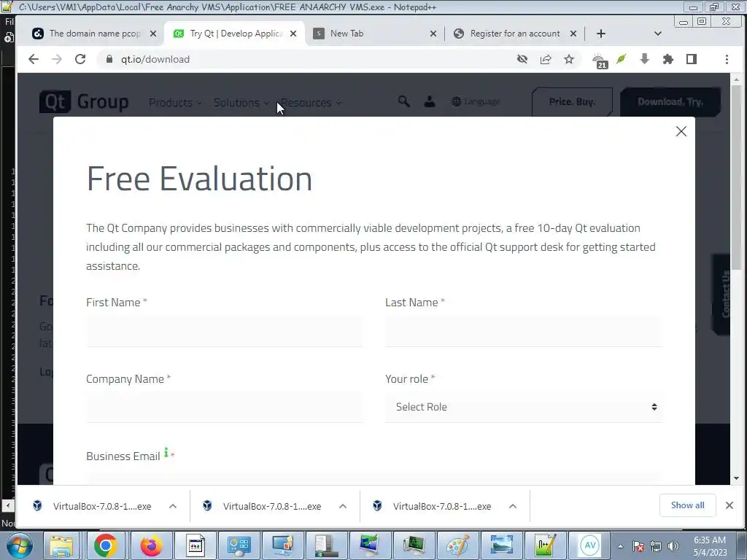The width and height of the screenshot is (747, 560).
Task: Expand options for third VirtualBox download
Action: [x=513, y=506]
